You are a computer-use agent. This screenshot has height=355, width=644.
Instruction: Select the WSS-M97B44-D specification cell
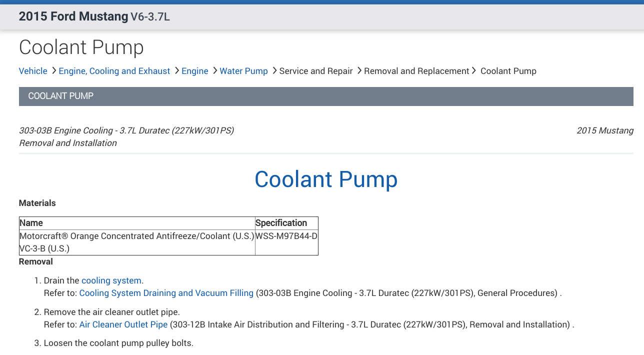coord(286,236)
